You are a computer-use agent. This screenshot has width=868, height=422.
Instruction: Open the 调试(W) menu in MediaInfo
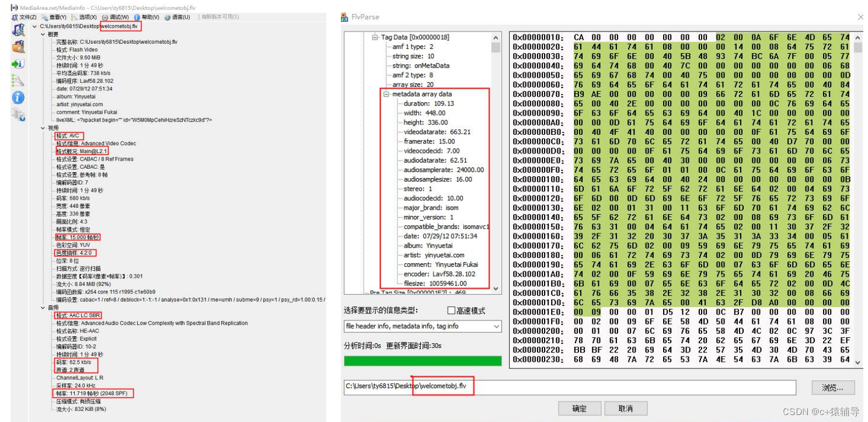coord(115,17)
